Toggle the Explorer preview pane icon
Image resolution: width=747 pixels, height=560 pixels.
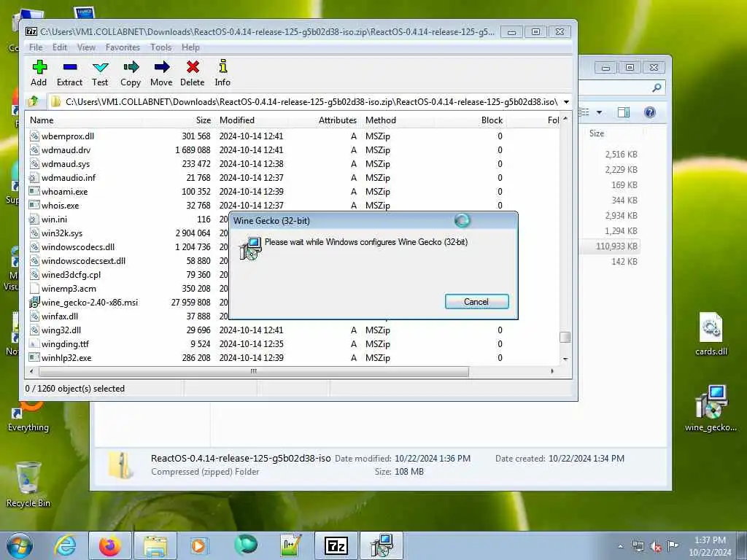pos(624,112)
